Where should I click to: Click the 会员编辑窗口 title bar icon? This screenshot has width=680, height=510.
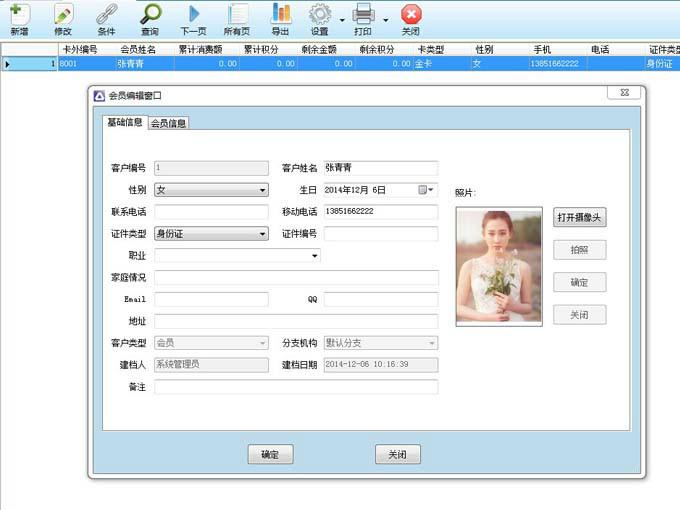click(x=99, y=96)
